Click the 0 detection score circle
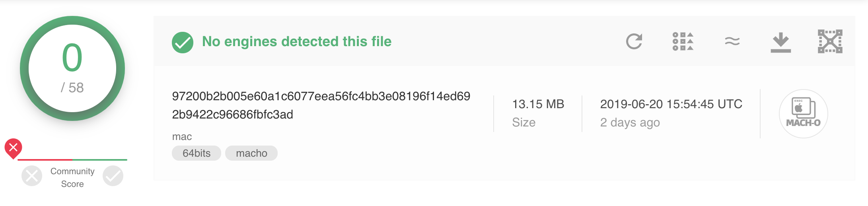868x206 pixels. 72,68
